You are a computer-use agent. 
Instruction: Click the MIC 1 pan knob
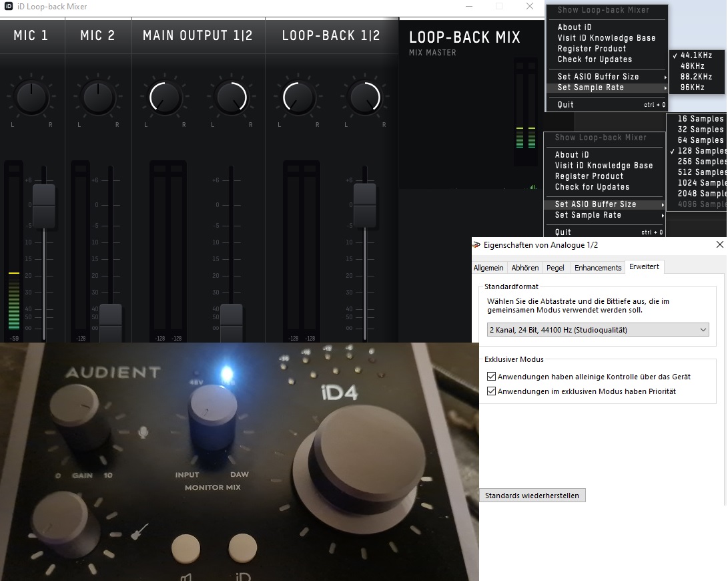[31, 98]
